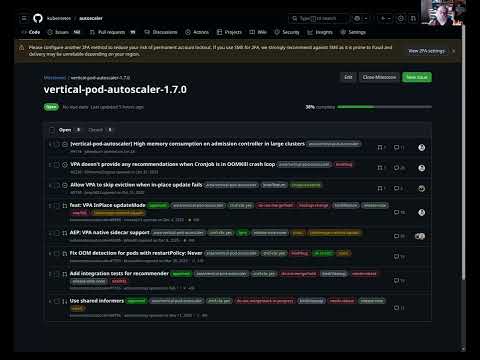
Task: Expand the create new plus dropdown
Action: click(385, 18)
